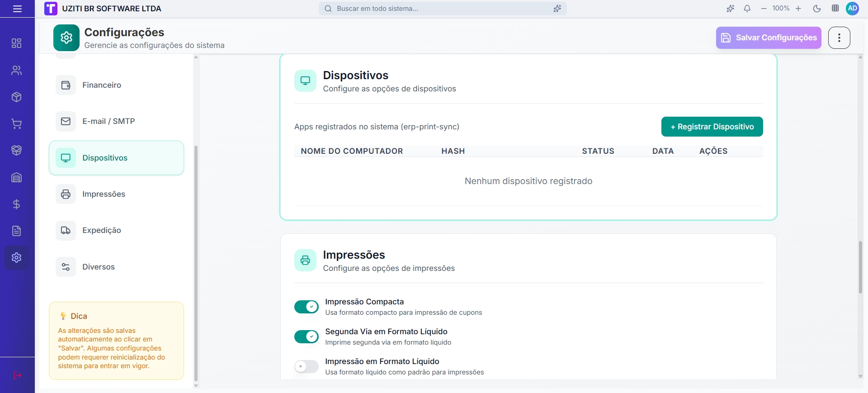Screen dimensions: 868x393
Task: Click the AI sparkle icon inside search bar
Action: pos(557,9)
